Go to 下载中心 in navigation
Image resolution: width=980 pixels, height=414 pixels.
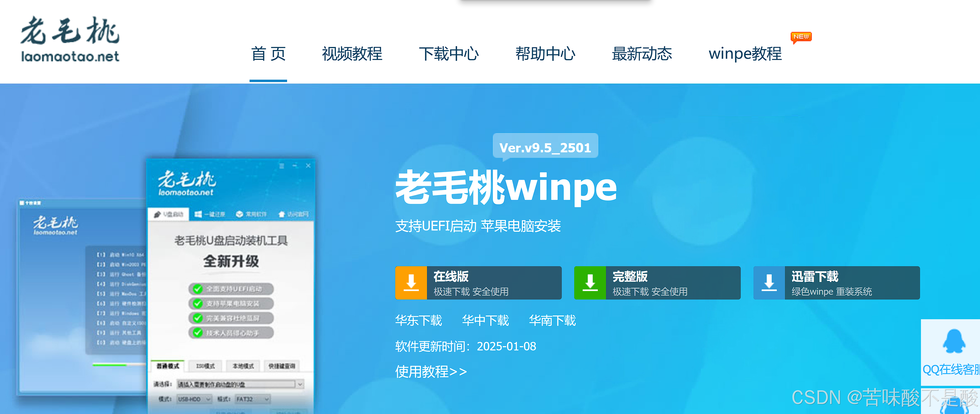click(x=449, y=54)
